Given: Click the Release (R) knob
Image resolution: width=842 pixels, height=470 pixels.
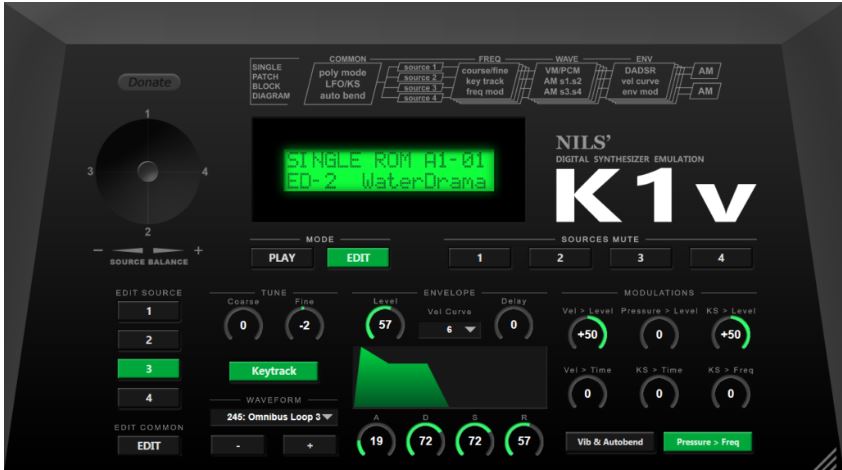Looking at the screenshot, I should (x=524, y=441).
